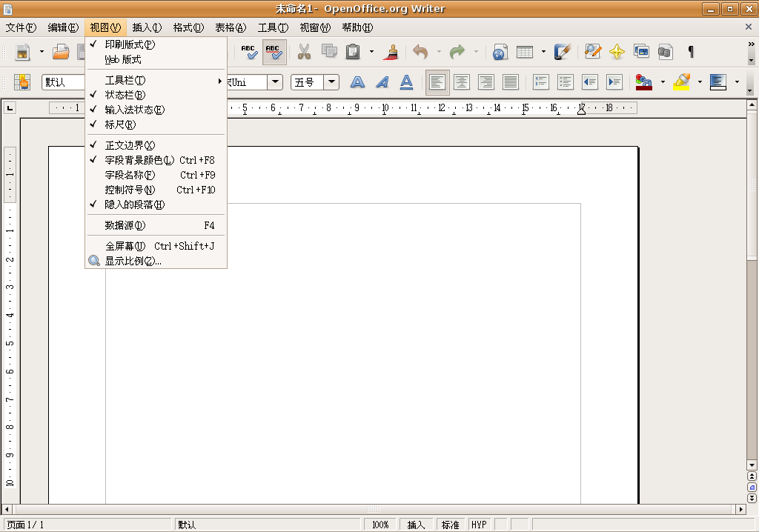Toggle Nonprinting Characters pilcrow icon

tap(691, 52)
